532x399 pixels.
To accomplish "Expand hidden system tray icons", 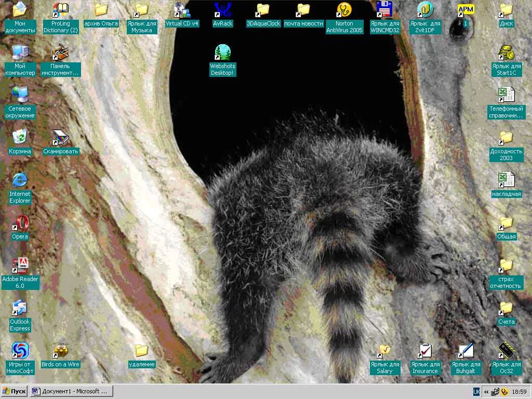I will (x=486, y=392).
